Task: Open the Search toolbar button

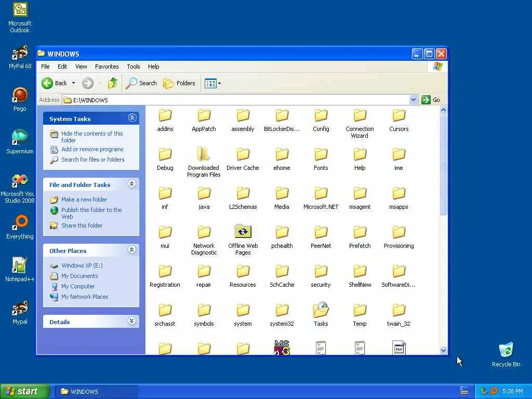Action: (141, 83)
